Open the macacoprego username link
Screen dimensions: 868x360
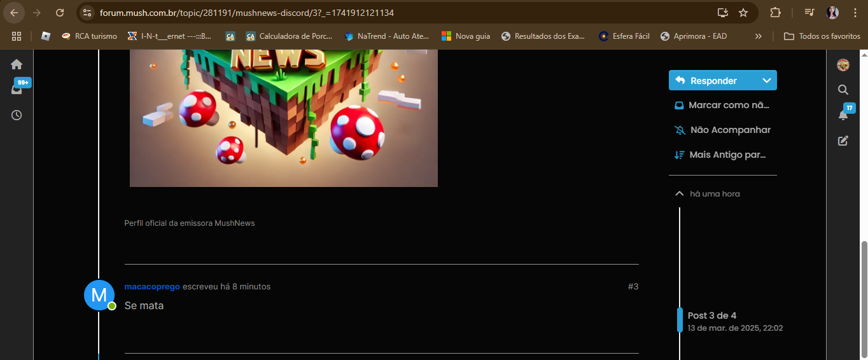pos(152,287)
